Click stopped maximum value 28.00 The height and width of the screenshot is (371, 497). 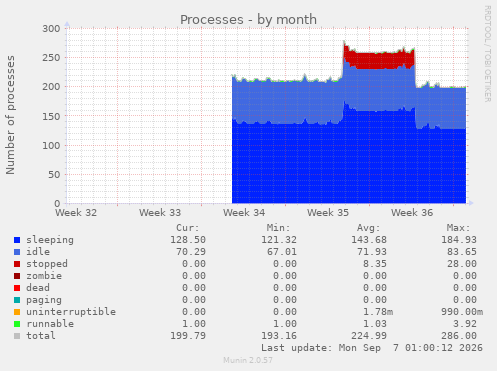[x=462, y=264]
